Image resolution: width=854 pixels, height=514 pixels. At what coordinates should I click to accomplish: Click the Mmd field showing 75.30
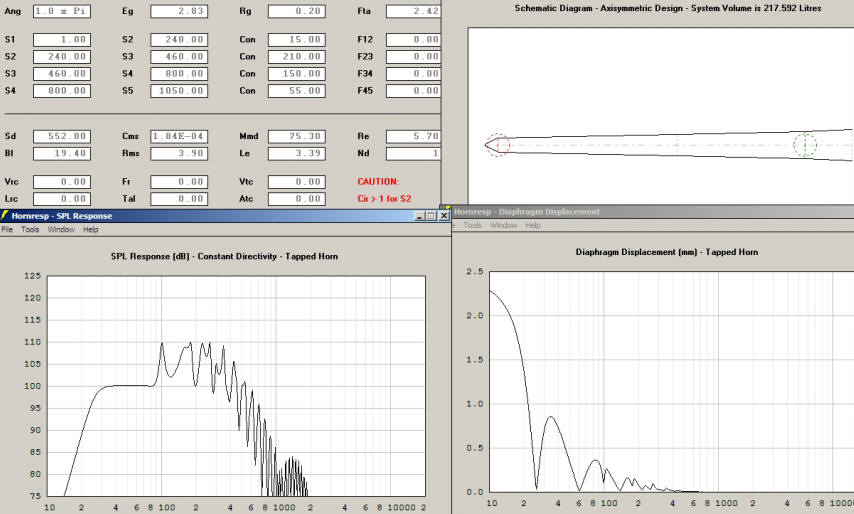coord(297,137)
